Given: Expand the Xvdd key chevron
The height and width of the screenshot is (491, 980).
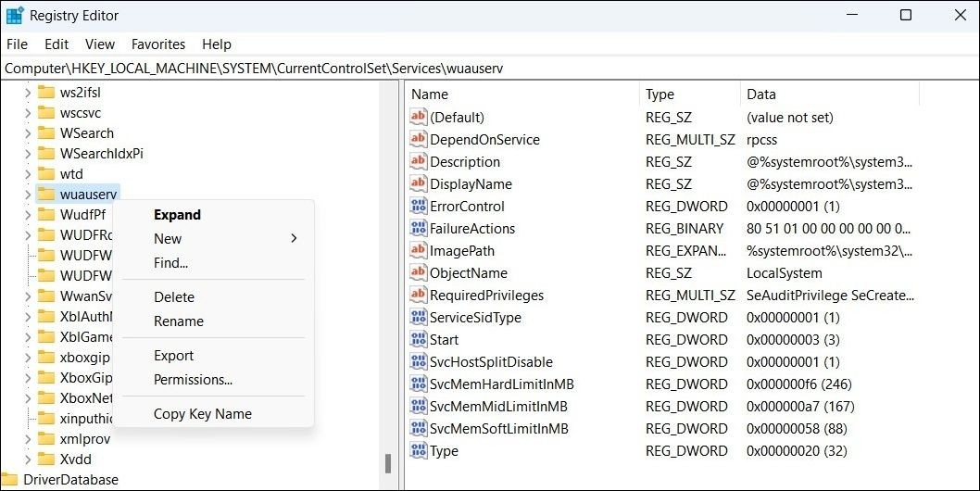Looking at the screenshot, I should coord(28,460).
